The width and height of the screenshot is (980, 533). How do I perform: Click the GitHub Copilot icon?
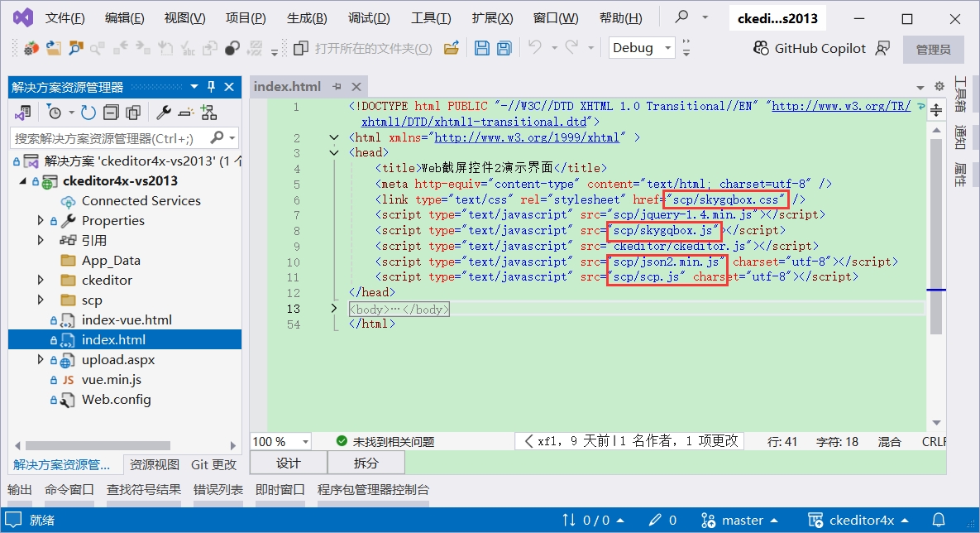point(761,49)
